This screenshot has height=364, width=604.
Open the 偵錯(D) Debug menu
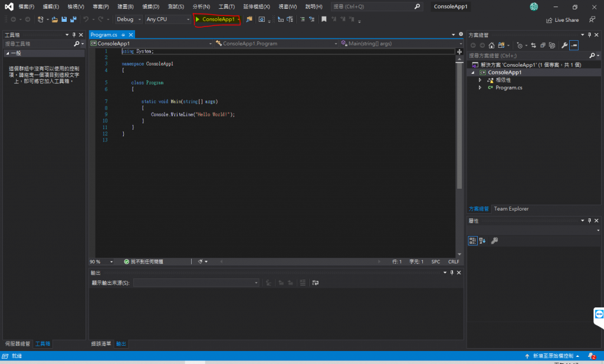pos(151,6)
